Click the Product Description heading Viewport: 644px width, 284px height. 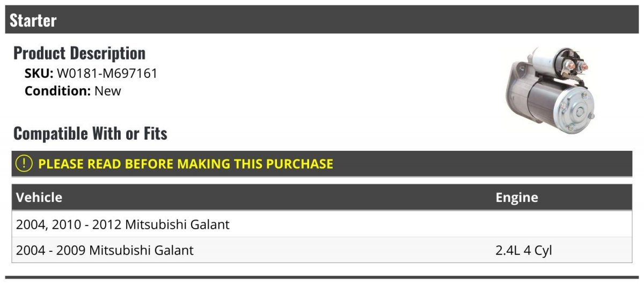click(79, 53)
